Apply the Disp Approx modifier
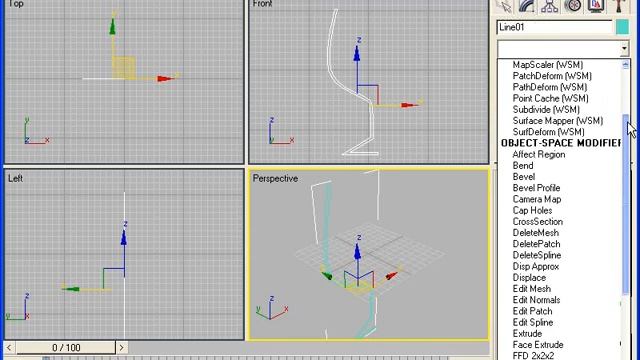 coord(536,267)
